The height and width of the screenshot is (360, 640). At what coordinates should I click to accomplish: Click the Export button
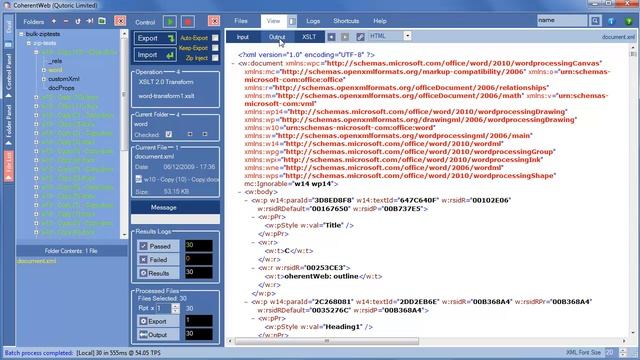[x=155, y=38]
